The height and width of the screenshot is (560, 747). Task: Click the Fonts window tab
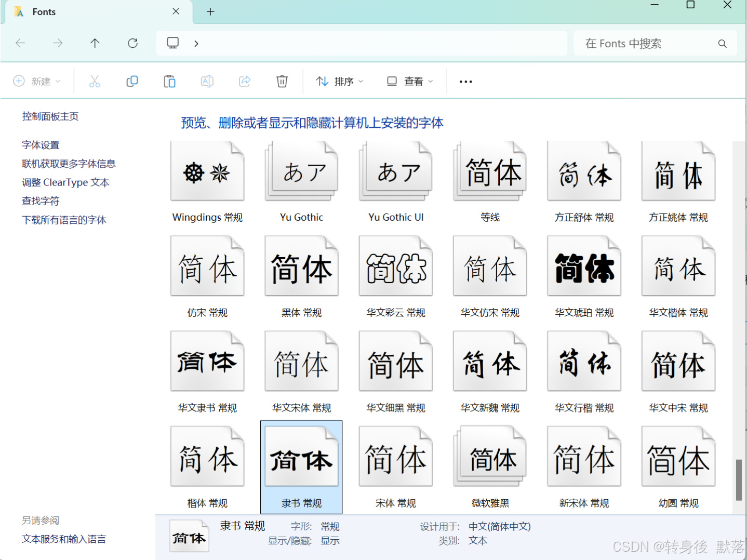pyautogui.click(x=99, y=12)
